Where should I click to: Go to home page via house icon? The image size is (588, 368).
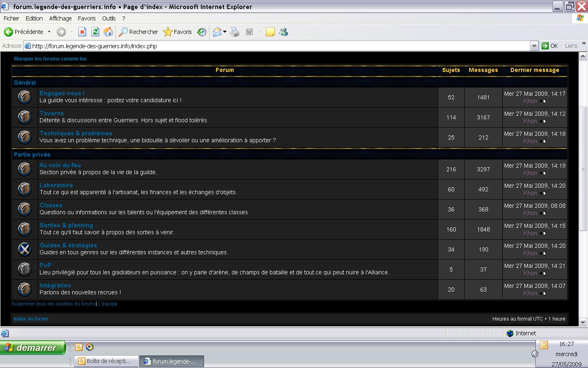[108, 32]
